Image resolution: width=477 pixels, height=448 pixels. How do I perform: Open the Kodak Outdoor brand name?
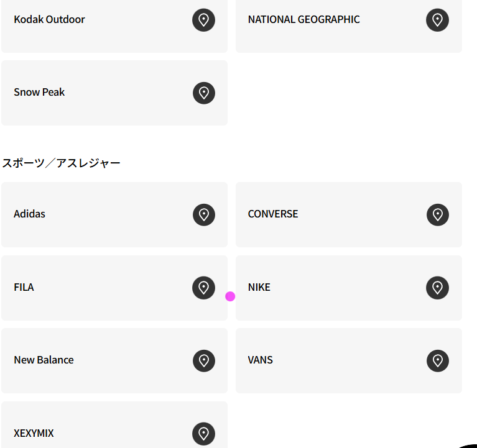tap(49, 19)
